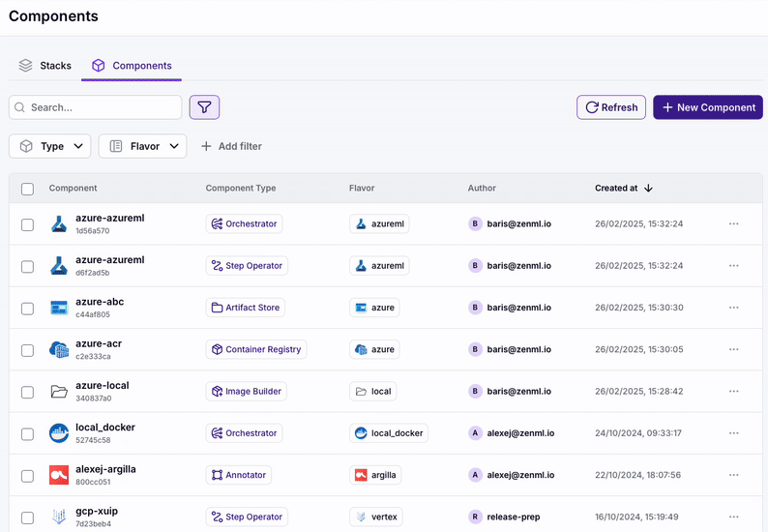
Task: Expand the Type filter dropdown
Action: (50, 146)
